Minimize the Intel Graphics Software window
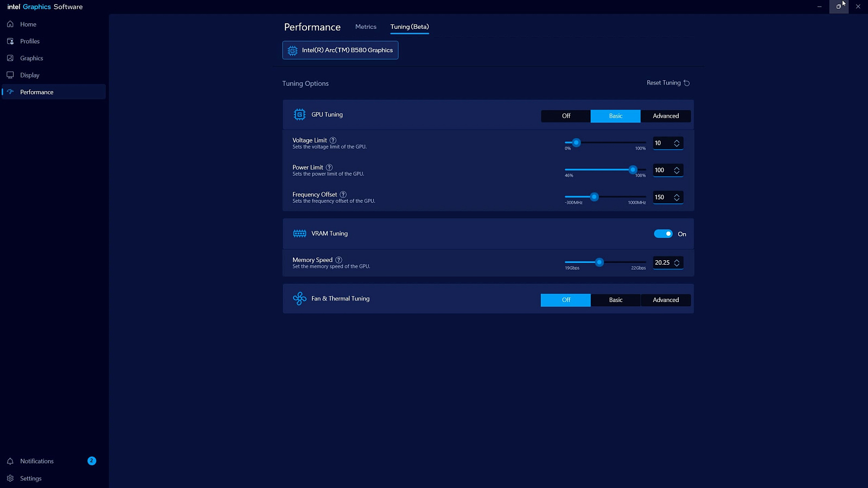This screenshot has width=868, height=488. click(x=819, y=7)
